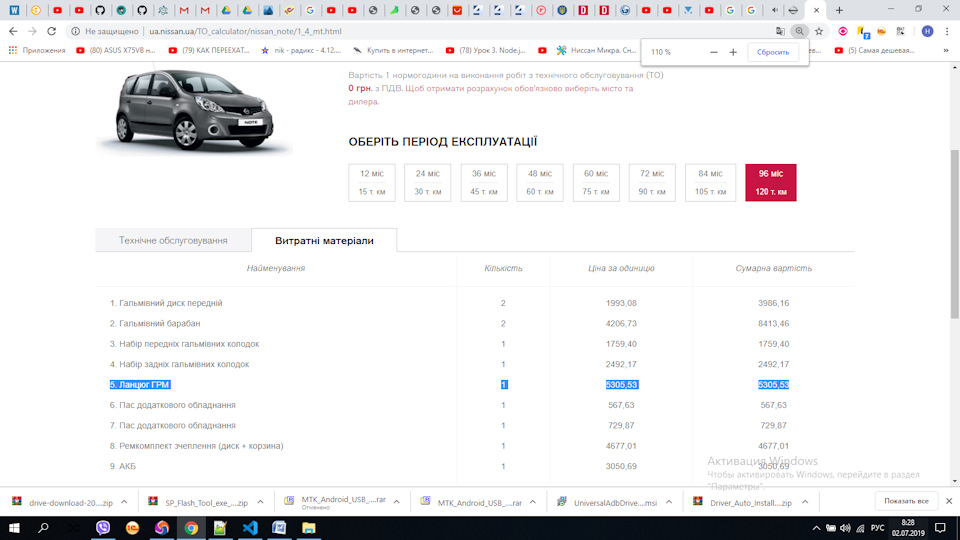Open File Explorer from the taskbar
960x540 pixels.
click(x=309, y=528)
